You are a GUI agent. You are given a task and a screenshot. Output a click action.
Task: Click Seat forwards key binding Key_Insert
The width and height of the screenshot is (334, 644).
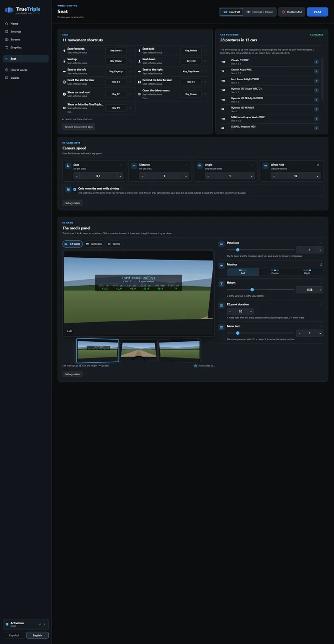[116, 51]
